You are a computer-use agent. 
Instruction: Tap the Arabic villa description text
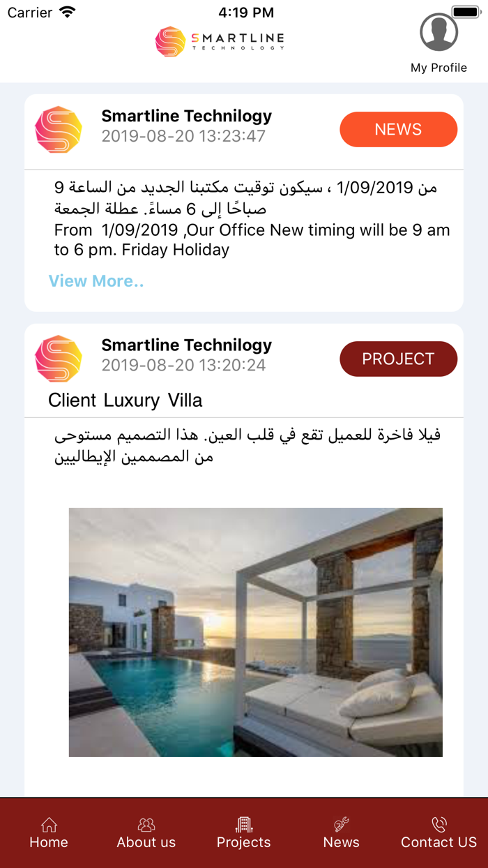(x=247, y=446)
